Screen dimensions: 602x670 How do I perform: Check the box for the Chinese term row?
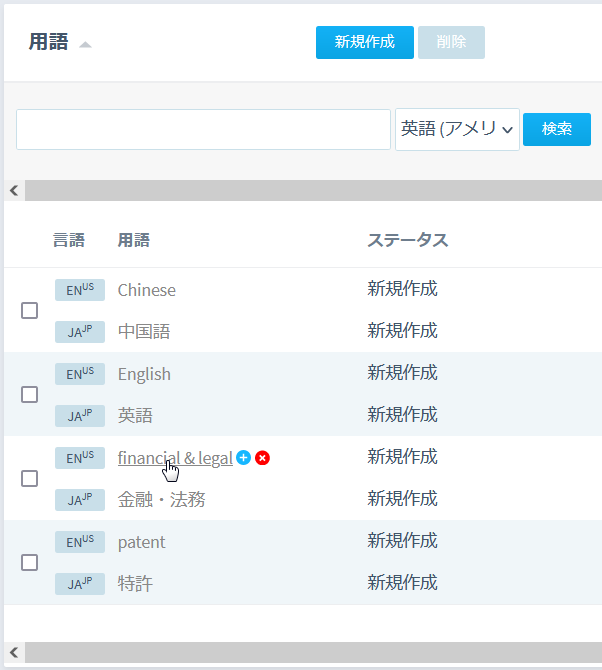[30, 310]
